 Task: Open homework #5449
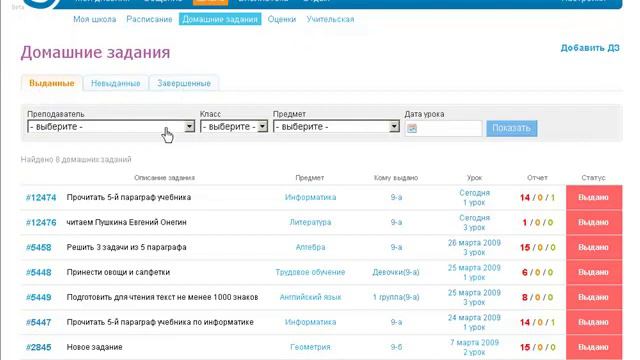38,297
